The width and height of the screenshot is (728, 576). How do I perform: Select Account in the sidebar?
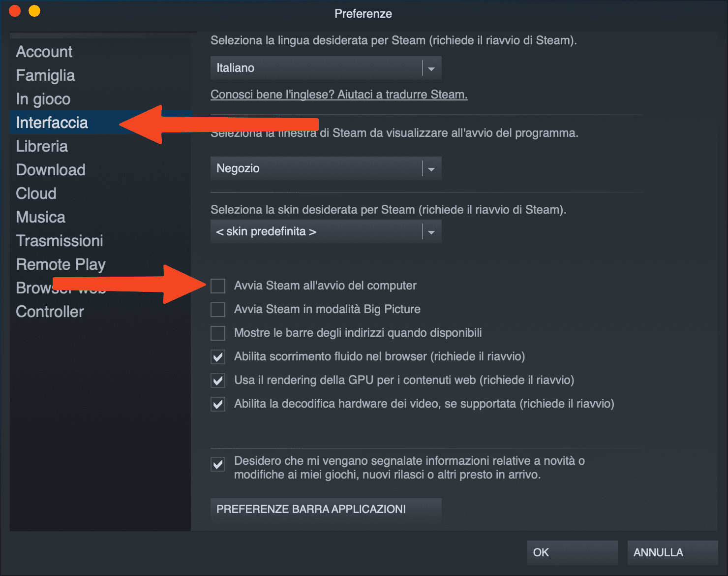tap(44, 52)
